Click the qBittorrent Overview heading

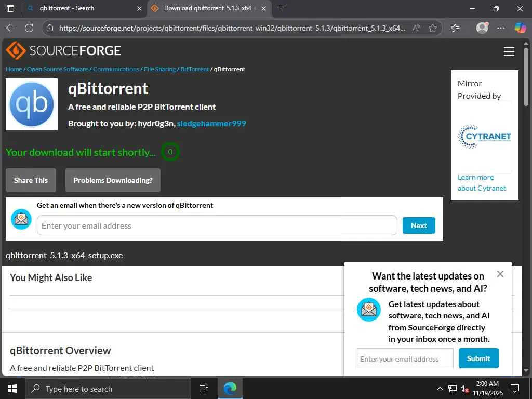tap(60, 351)
